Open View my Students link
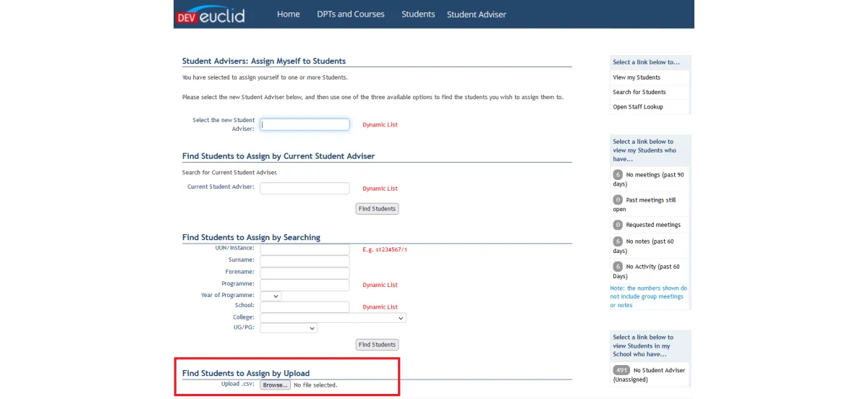This screenshot has width=868, height=399. [637, 77]
